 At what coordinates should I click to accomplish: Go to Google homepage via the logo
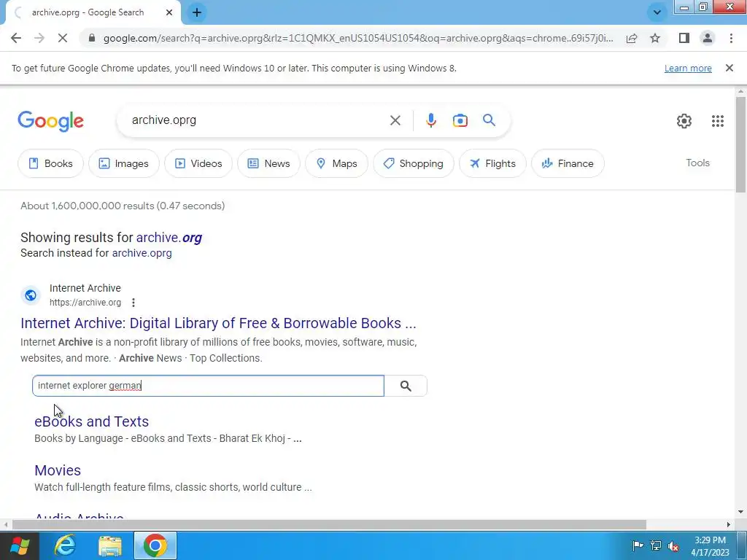[50, 122]
